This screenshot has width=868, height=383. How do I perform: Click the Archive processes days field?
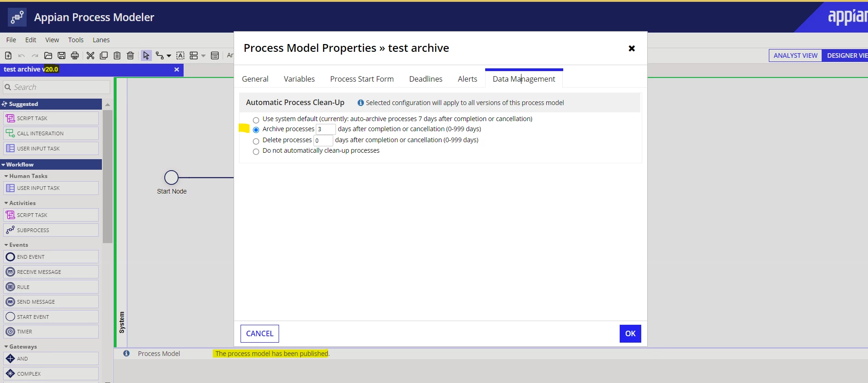click(325, 129)
